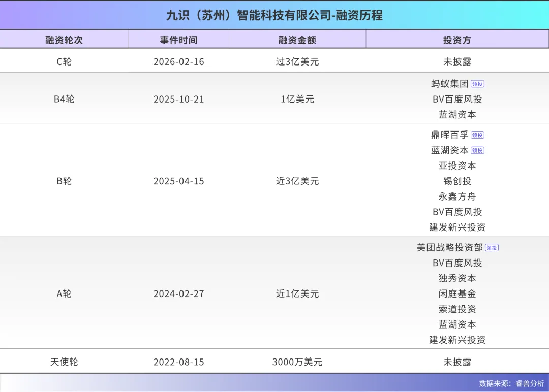Click investor 闲庭基金
Screen dimensions: 549x392
pos(457,293)
